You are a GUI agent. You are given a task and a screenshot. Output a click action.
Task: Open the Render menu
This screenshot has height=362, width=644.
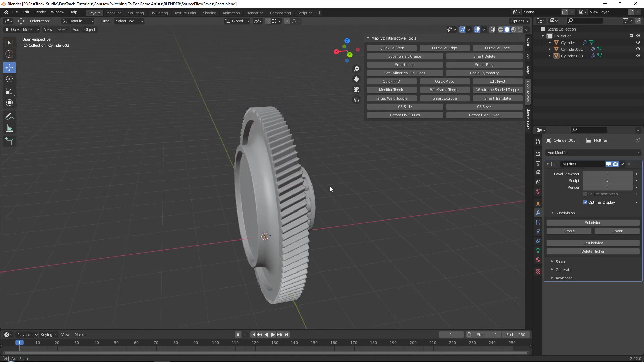pos(40,12)
